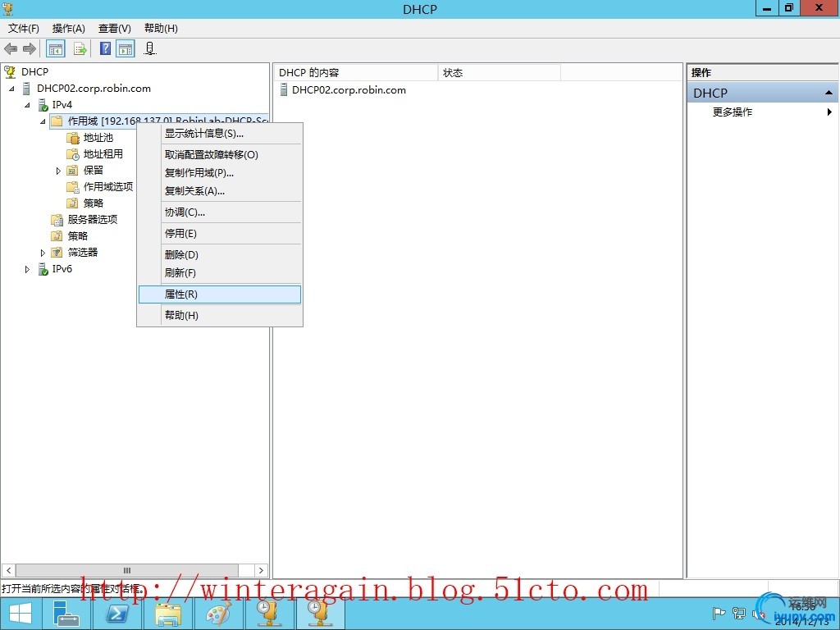Select the 地址租用 folder
Viewport: 840px width, 630px height.
coord(103,153)
